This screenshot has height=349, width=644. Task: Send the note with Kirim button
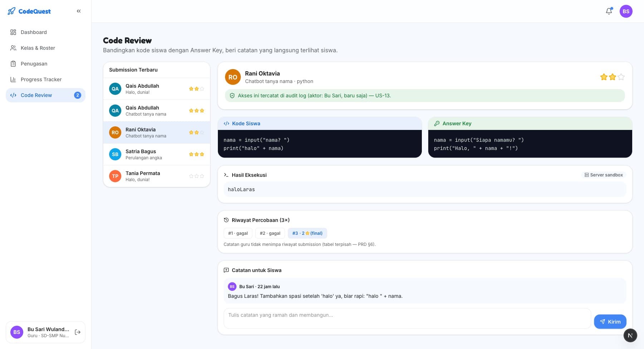click(610, 322)
